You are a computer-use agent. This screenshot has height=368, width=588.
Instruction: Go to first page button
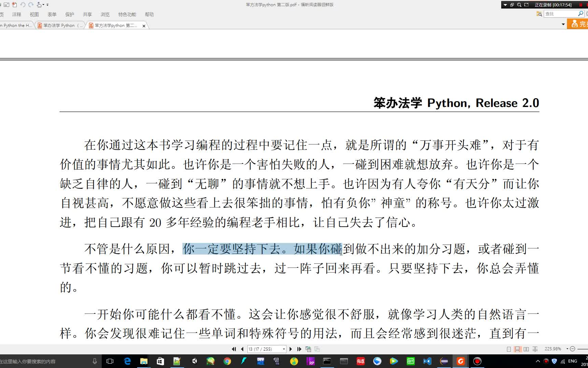coord(234,349)
